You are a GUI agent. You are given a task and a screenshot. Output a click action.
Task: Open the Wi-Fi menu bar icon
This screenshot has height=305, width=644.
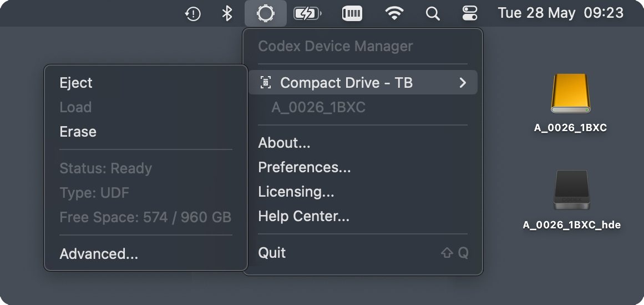click(x=394, y=13)
